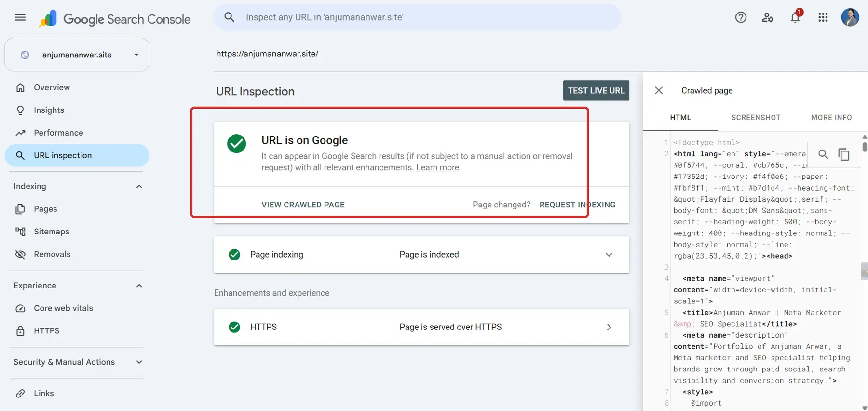Image resolution: width=868 pixels, height=411 pixels.
Task: Click the large green URL is on Google checkmark
Action: pyautogui.click(x=236, y=143)
